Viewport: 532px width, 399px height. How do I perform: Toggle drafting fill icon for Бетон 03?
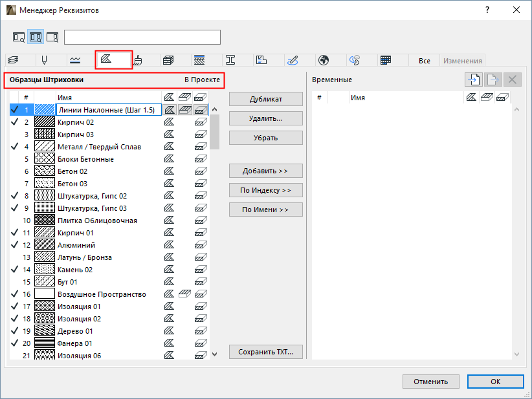(x=170, y=184)
